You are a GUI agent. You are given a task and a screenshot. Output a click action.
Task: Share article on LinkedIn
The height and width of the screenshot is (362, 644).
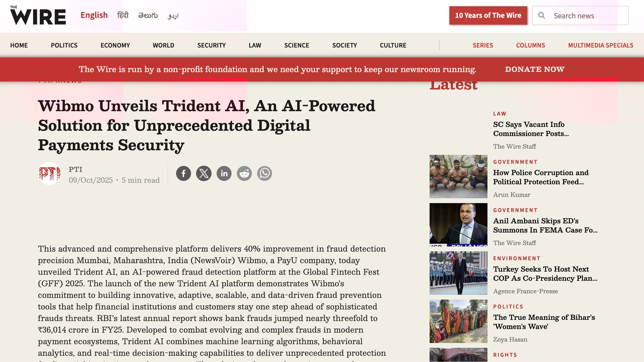(x=224, y=173)
